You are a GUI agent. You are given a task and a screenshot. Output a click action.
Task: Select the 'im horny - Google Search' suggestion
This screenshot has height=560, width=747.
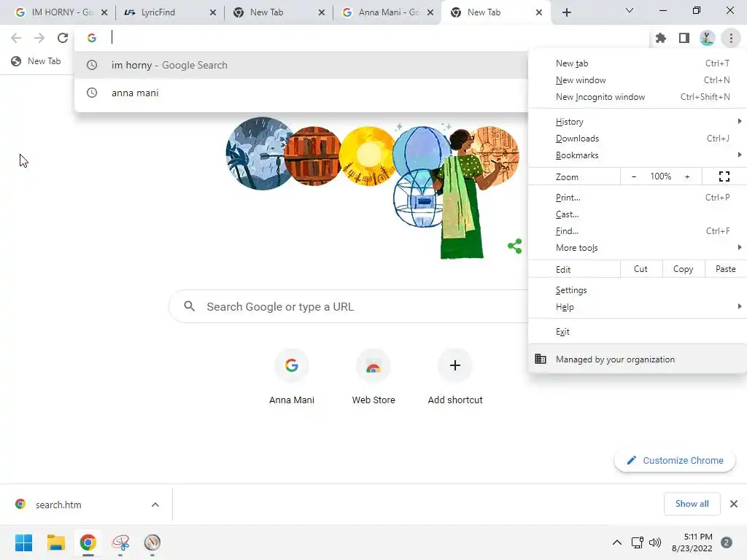click(301, 65)
